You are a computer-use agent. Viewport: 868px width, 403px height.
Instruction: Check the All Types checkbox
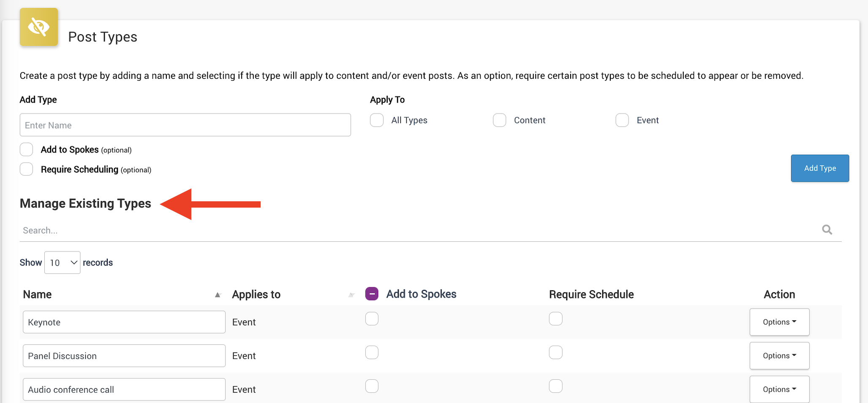377,120
